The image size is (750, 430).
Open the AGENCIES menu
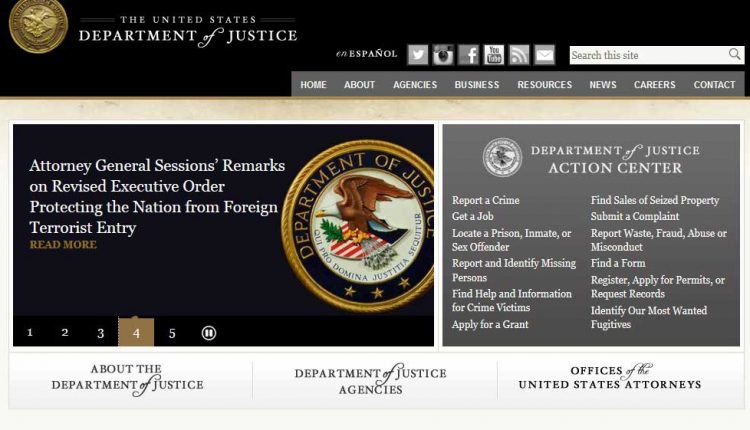(x=415, y=85)
